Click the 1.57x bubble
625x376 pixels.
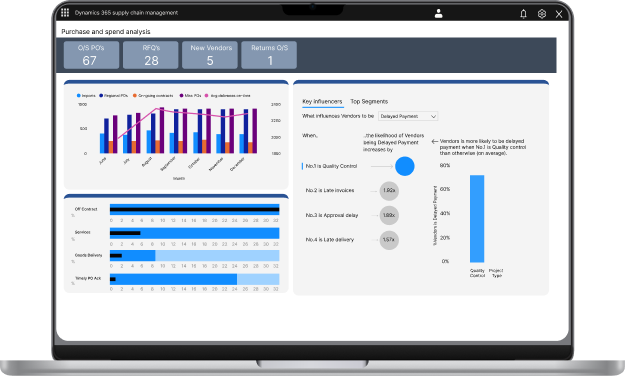click(x=389, y=240)
